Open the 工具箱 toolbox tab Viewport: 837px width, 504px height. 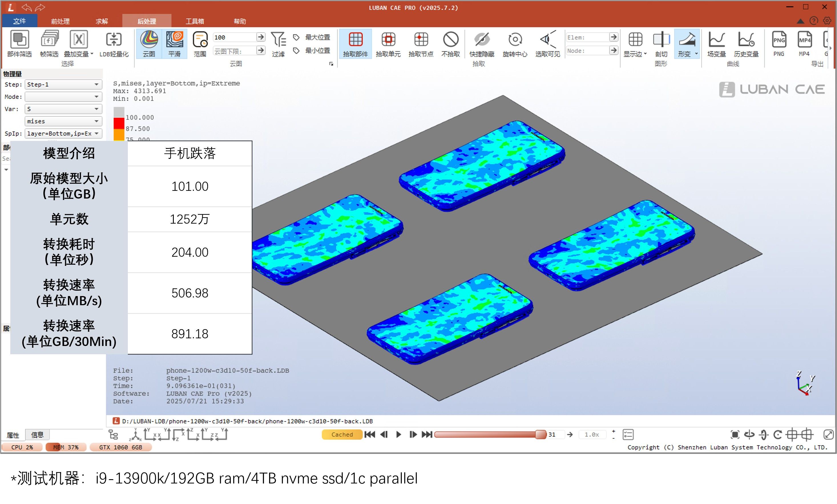pyautogui.click(x=195, y=21)
